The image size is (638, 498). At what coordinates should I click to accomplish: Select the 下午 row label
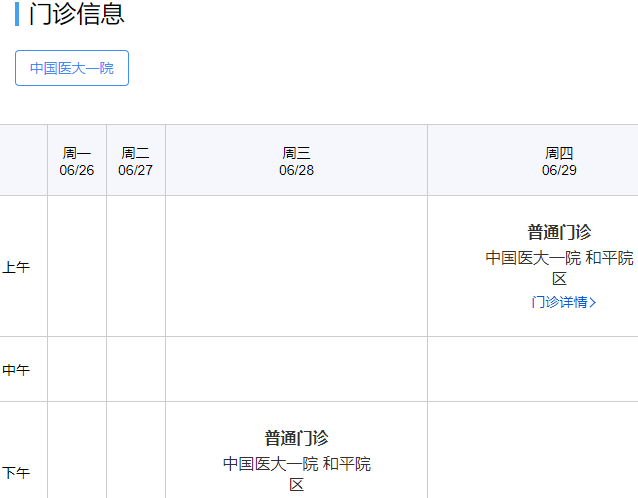pyautogui.click(x=16, y=472)
